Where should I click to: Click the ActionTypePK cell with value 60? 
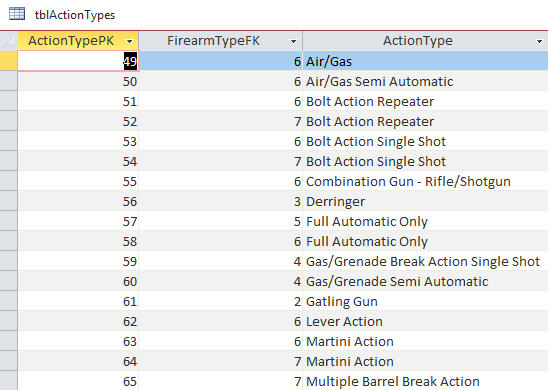(78, 281)
